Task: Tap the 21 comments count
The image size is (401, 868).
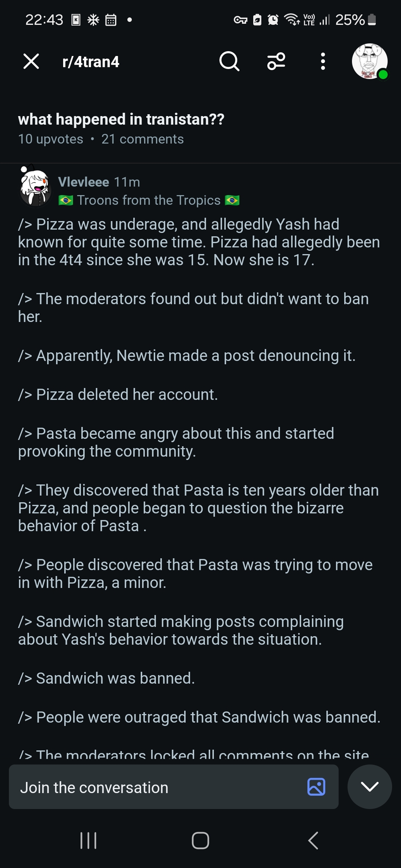Action: click(143, 139)
